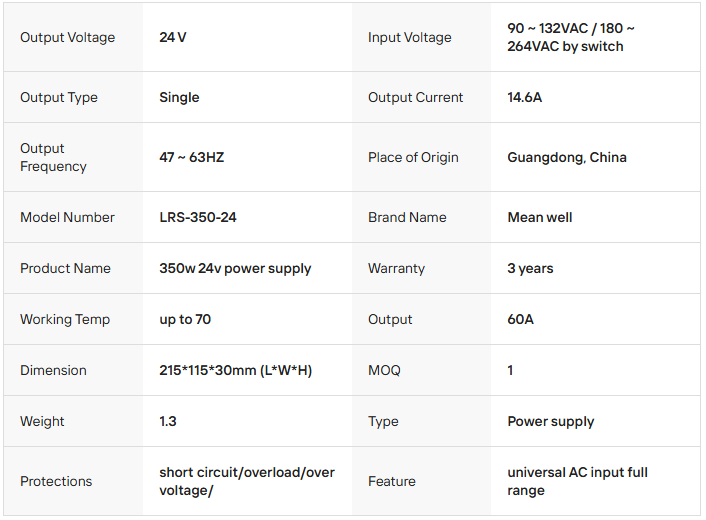This screenshot has height=520, width=706.
Task: Select the "universal AC input full range" feature
Action: click(577, 482)
